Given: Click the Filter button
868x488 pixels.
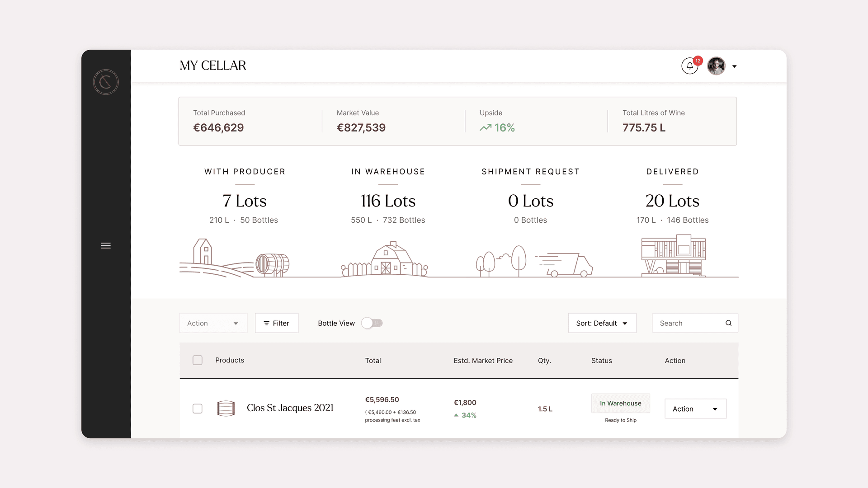Looking at the screenshot, I should click(277, 323).
